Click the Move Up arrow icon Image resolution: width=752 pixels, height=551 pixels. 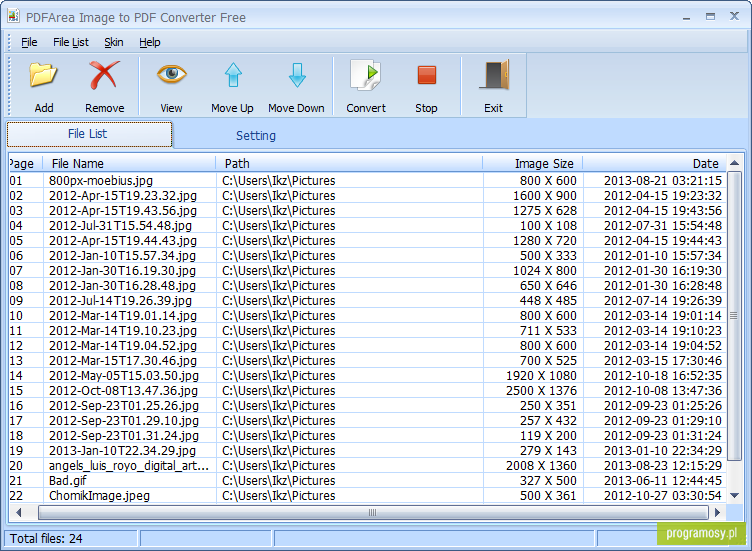(x=233, y=75)
